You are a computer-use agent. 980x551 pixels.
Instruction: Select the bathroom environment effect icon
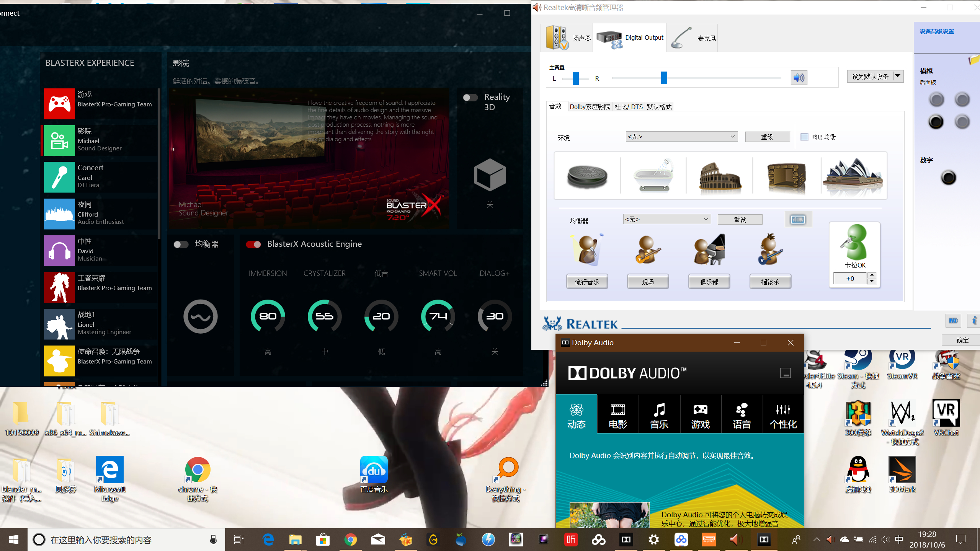[x=653, y=176]
